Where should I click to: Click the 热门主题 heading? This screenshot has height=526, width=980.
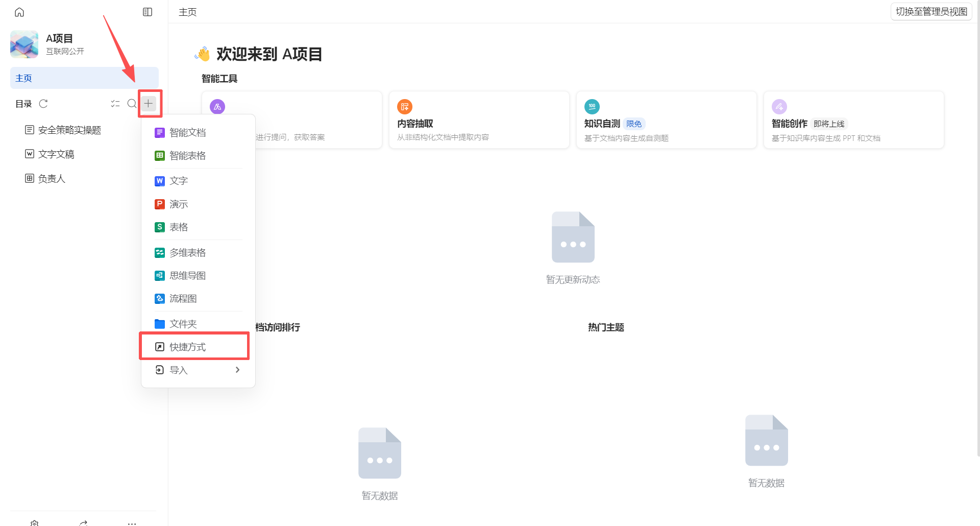click(606, 327)
